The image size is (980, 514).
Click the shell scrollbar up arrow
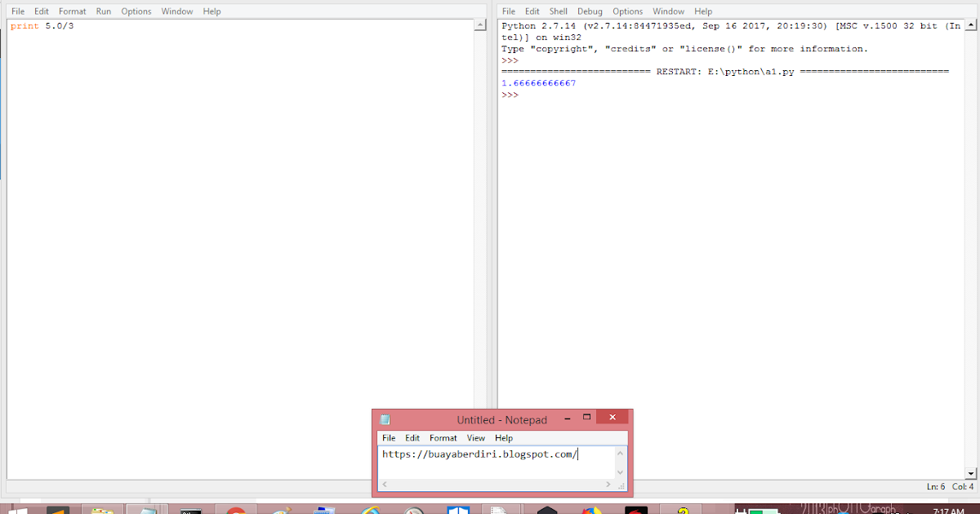point(971,24)
